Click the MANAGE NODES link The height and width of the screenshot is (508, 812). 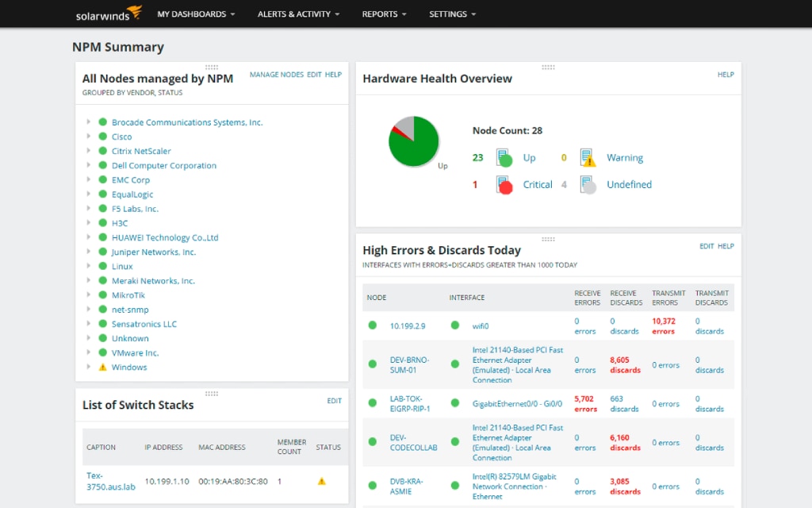(x=276, y=74)
